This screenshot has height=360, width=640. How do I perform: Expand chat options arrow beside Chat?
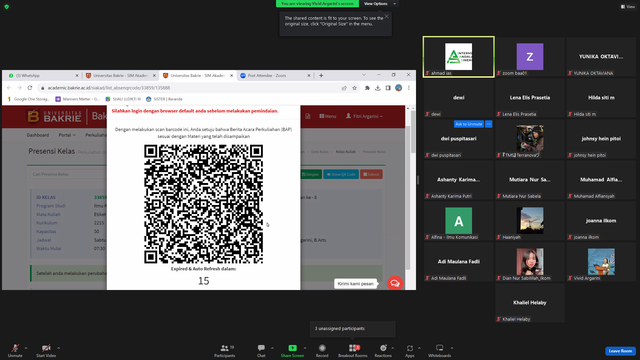(x=272, y=348)
